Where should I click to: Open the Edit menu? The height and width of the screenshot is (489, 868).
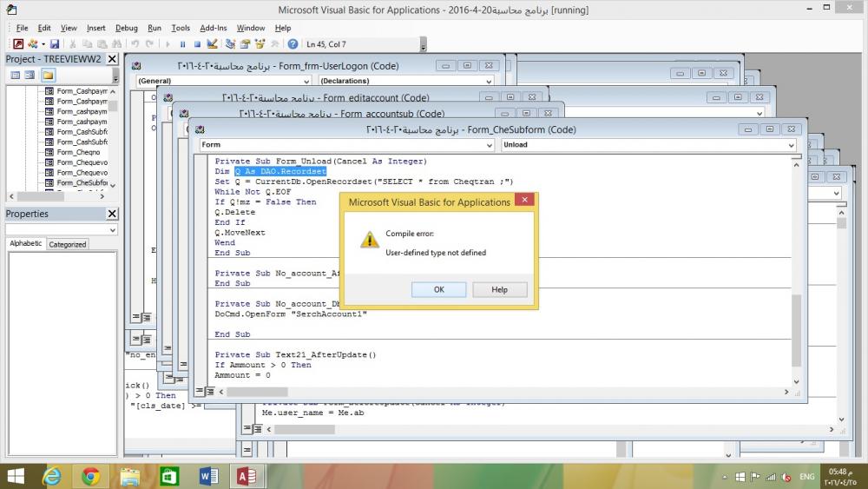44,28
